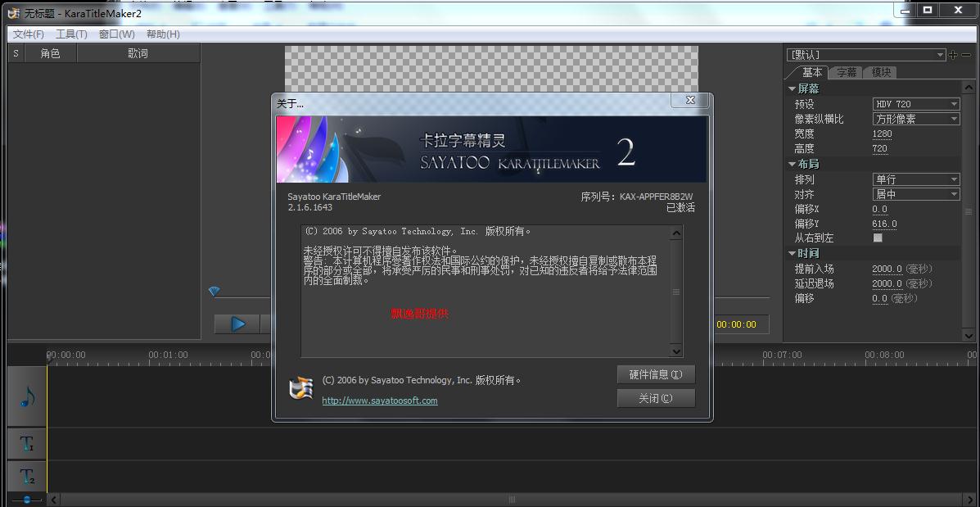The height and width of the screenshot is (507, 980).
Task: Click the app icon in the title bar
Action: pos(13,12)
